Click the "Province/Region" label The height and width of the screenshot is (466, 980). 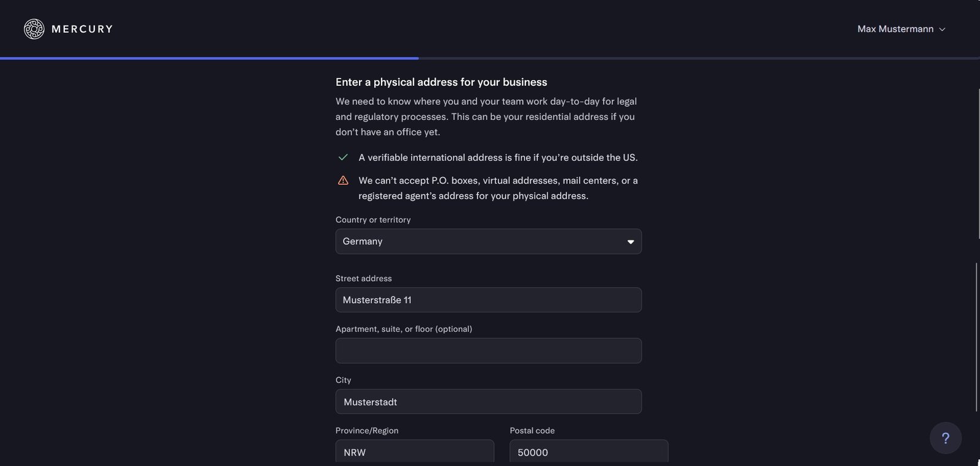click(367, 430)
